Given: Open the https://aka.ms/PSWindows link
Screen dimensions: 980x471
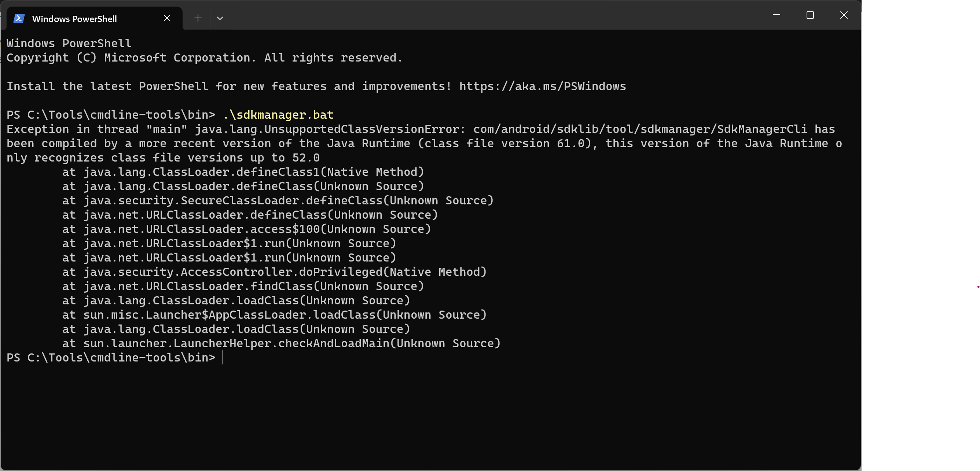Looking at the screenshot, I should 543,86.
